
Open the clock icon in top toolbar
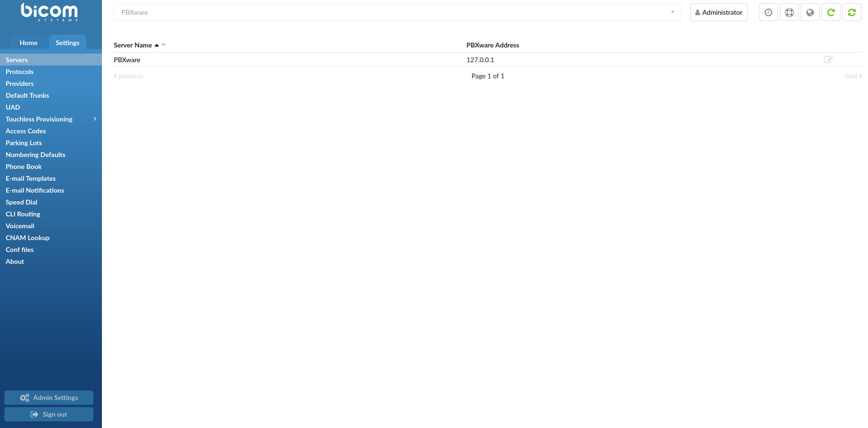pyautogui.click(x=768, y=12)
